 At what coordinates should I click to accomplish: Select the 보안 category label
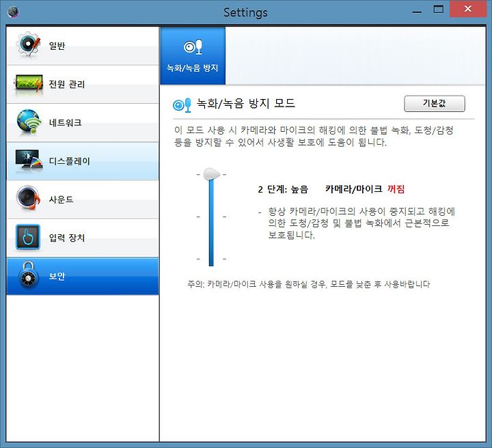point(57,276)
